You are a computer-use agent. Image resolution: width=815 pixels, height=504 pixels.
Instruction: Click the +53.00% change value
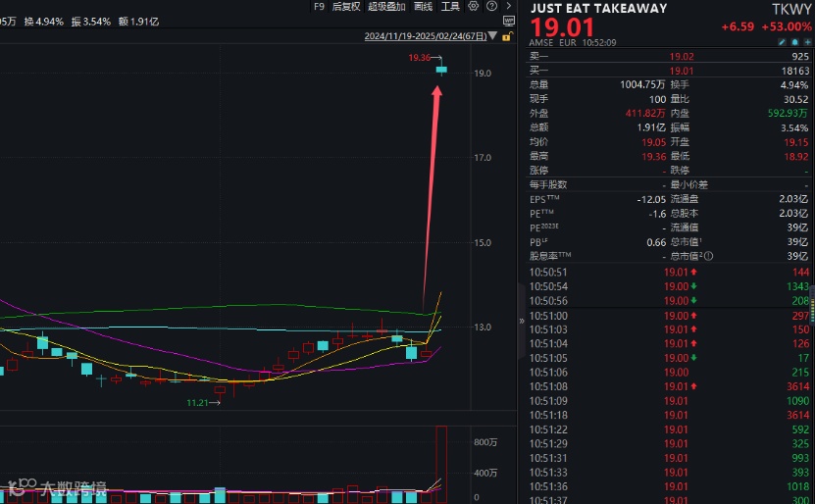(786, 26)
